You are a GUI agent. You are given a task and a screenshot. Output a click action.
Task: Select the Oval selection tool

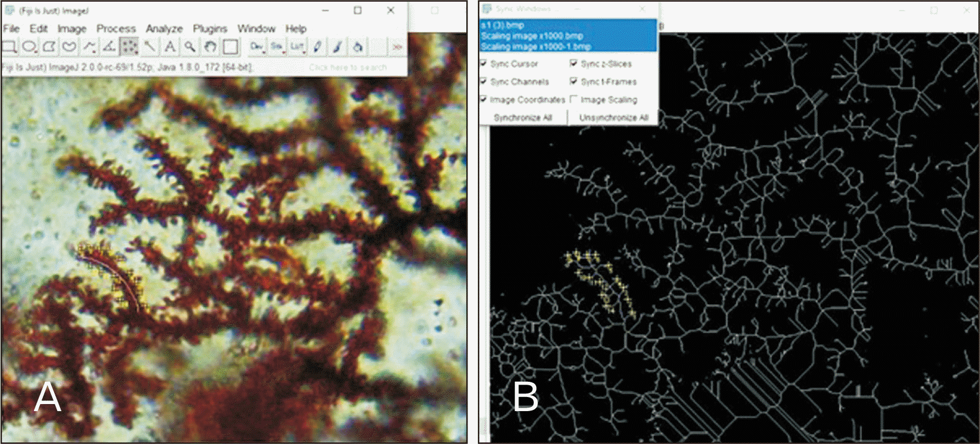coord(29,46)
